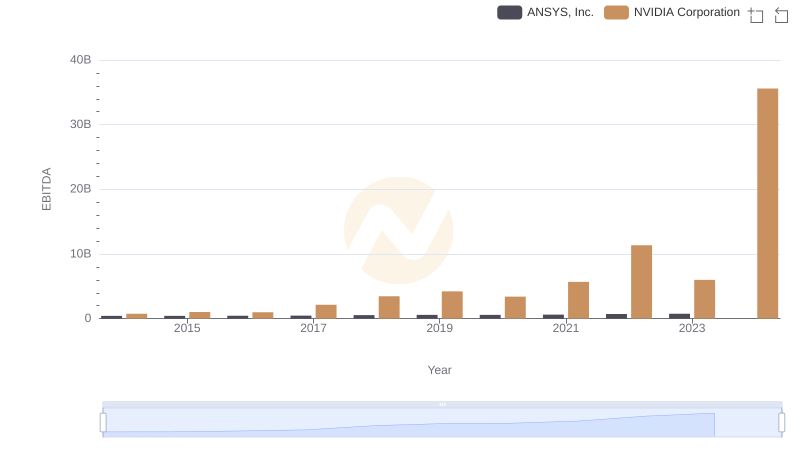Click the NVIDIA bar for 2019
Screen dimensions: 800x461
click(452, 305)
